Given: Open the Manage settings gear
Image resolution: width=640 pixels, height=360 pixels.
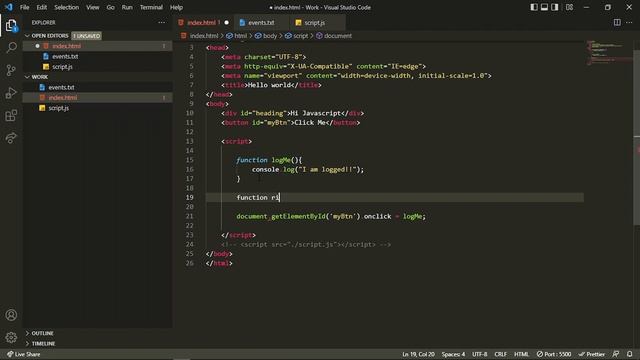Looking at the screenshot, I should pyautogui.click(x=11, y=337).
